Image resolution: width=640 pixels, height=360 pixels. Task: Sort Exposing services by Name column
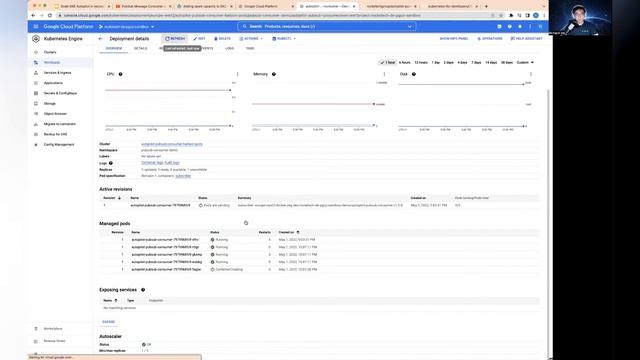(110, 300)
